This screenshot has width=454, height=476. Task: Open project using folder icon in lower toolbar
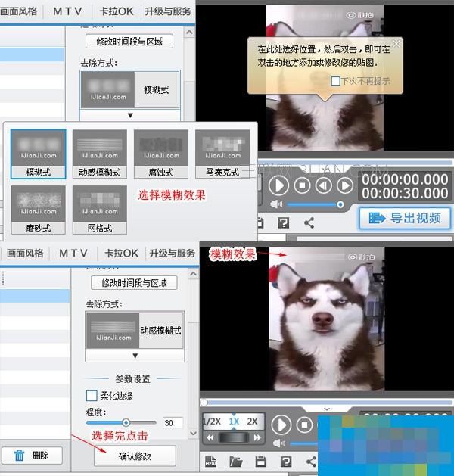coord(236,462)
